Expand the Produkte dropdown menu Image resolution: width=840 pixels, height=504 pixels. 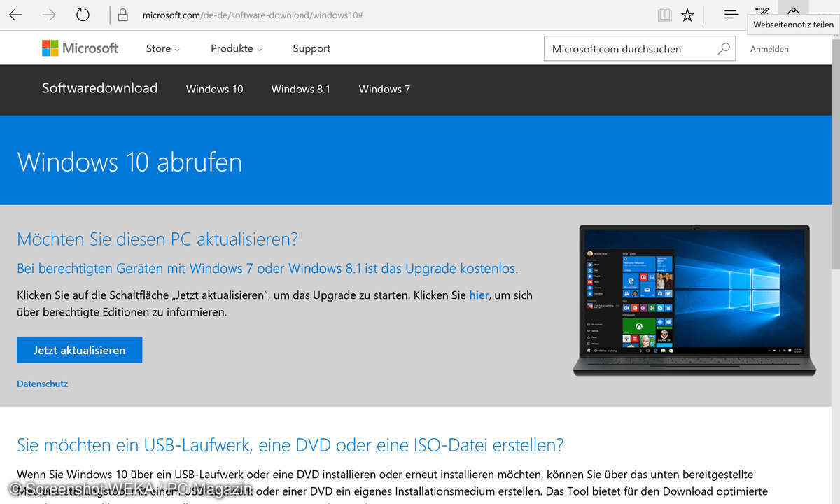236,48
